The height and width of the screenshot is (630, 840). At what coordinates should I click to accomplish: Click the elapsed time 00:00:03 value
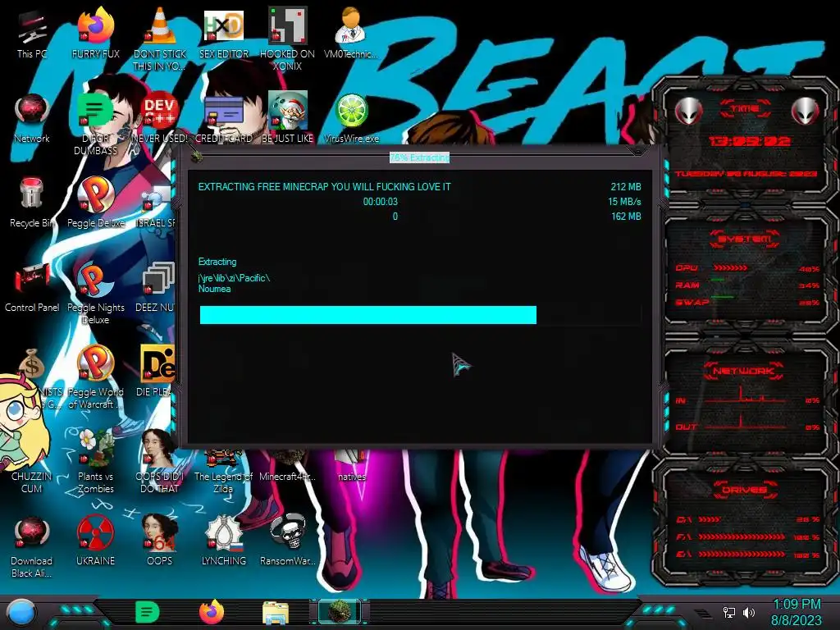pyautogui.click(x=381, y=202)
